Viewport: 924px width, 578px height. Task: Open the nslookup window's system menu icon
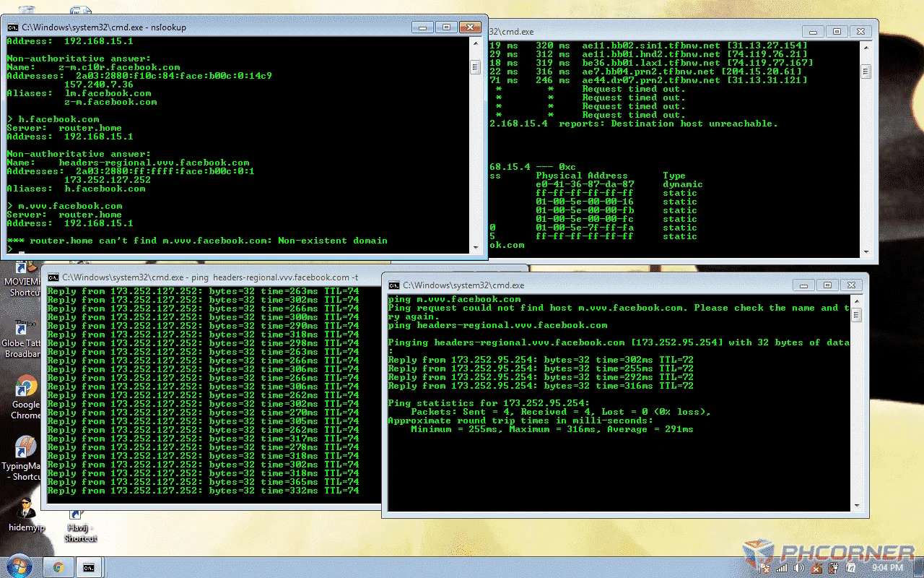pos(13,27)
